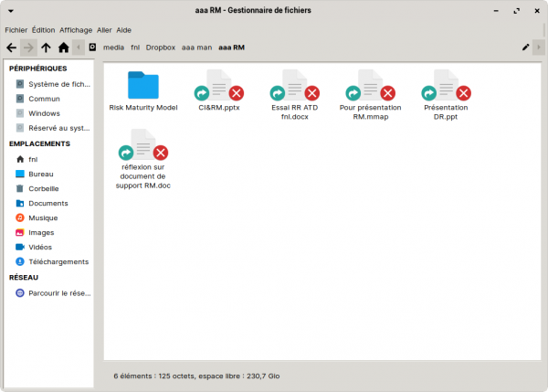This screenshot has height=392, width=548.
Task: Select the Windows device in sidebar
Action: coord(44,113)
